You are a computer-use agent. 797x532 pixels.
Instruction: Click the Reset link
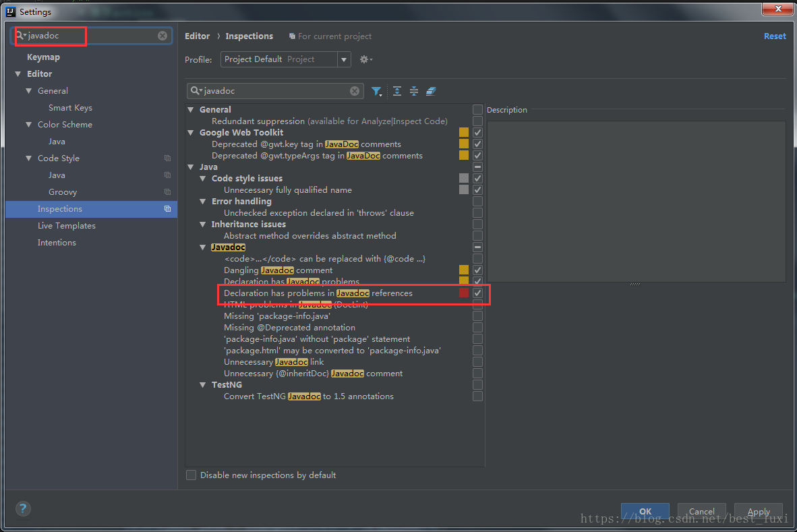[x=774, y=36]
